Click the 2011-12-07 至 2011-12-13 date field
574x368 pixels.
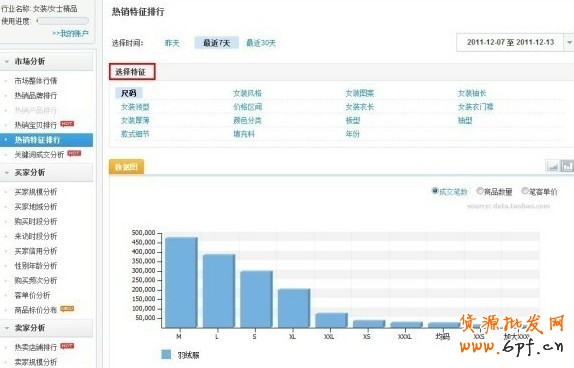[510, 42]
